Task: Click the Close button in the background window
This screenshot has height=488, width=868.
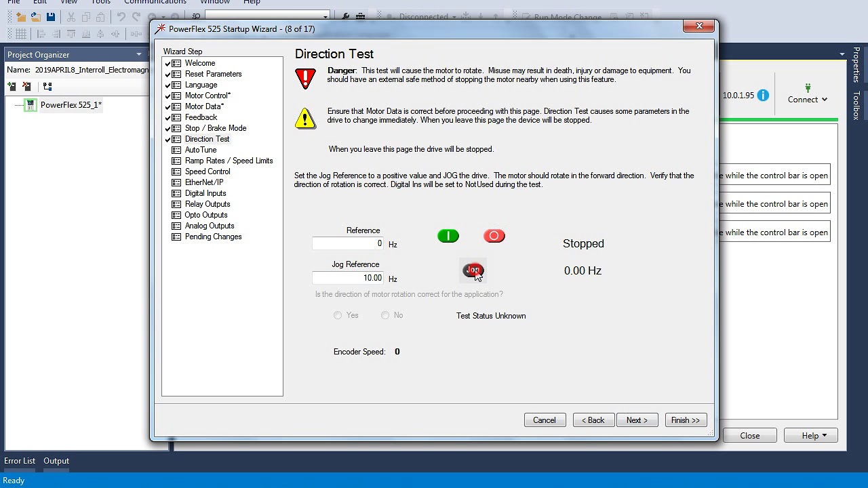Action: [x=750, y=436]
